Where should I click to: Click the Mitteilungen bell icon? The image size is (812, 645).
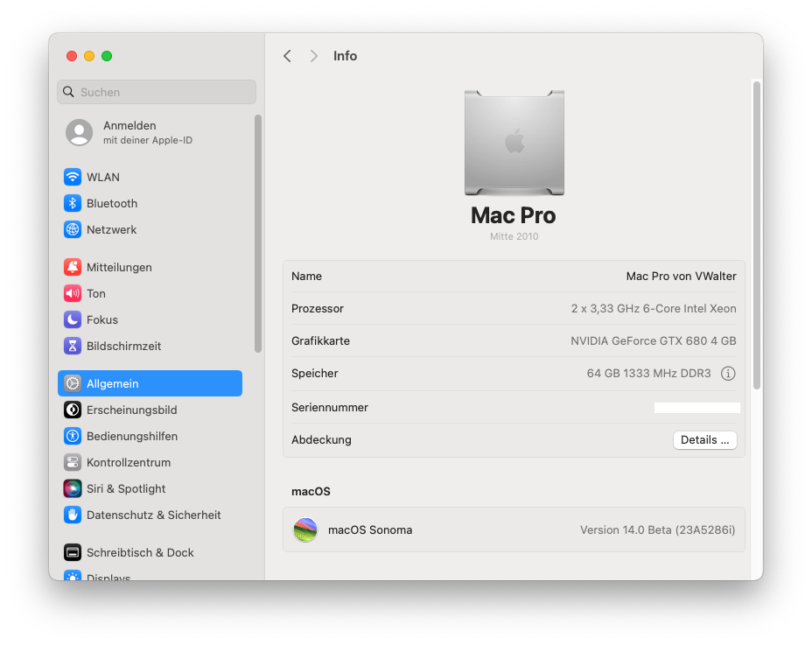pyautogui.click(x=73, y=267)
